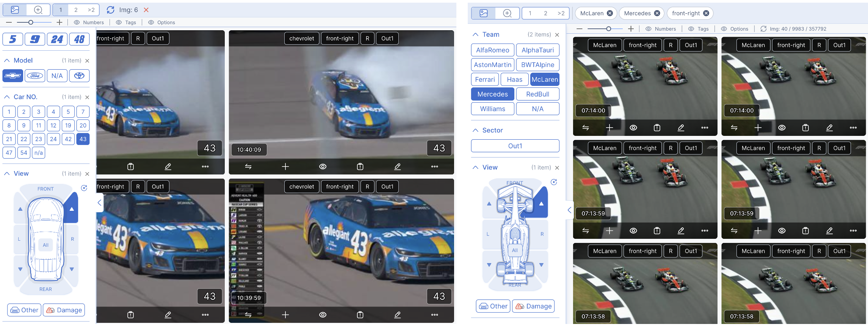Screen dimensions: 868x327
Task: Click the Ferrari team button
Action: (x=485, y=79)
